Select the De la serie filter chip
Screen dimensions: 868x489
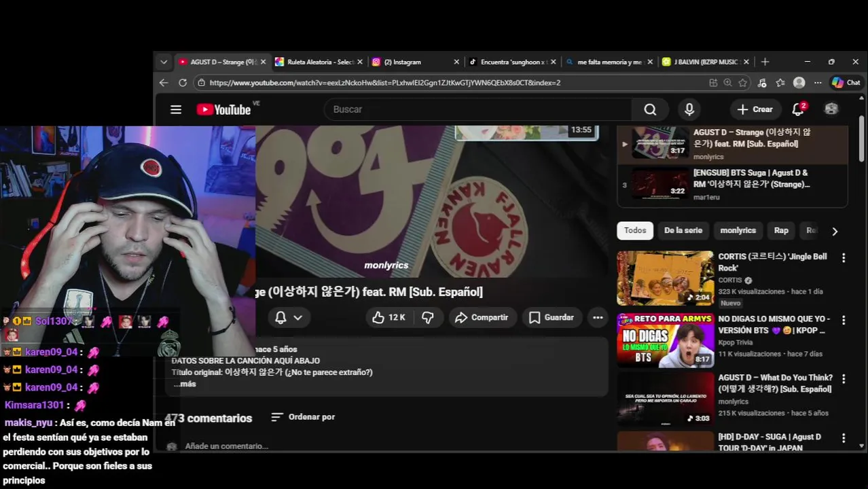click(683, 230)
